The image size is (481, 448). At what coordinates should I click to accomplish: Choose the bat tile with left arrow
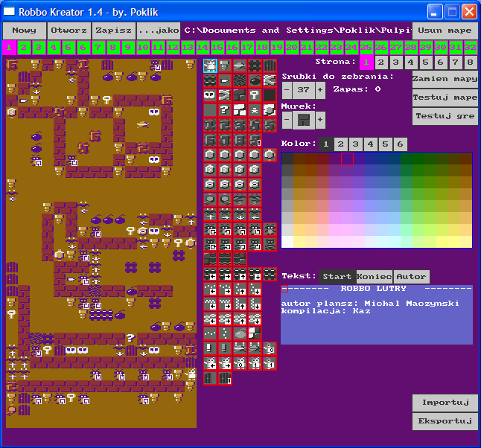coord(255,214)
